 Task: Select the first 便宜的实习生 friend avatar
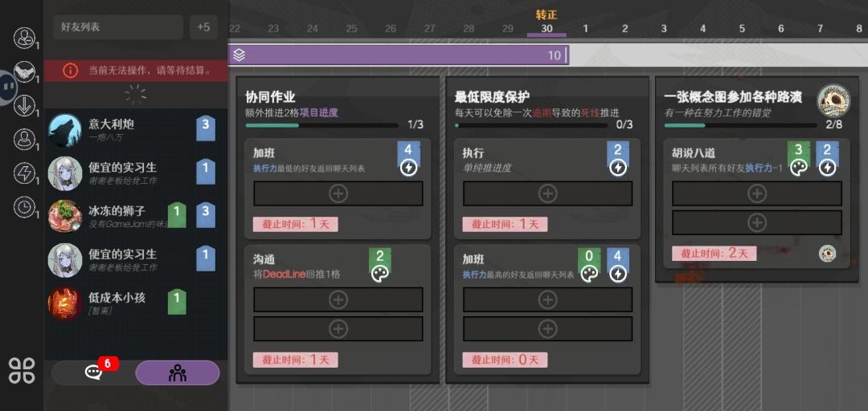coord(65,173)
